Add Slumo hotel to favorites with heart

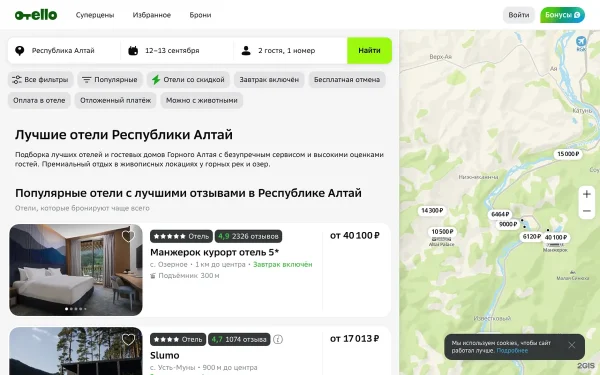coord(128,339)
